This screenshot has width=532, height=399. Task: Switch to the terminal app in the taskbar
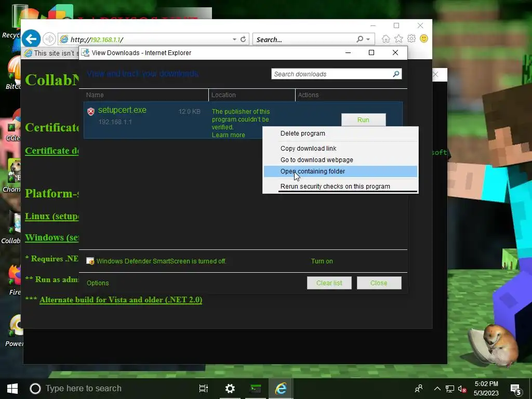[256, 389]
